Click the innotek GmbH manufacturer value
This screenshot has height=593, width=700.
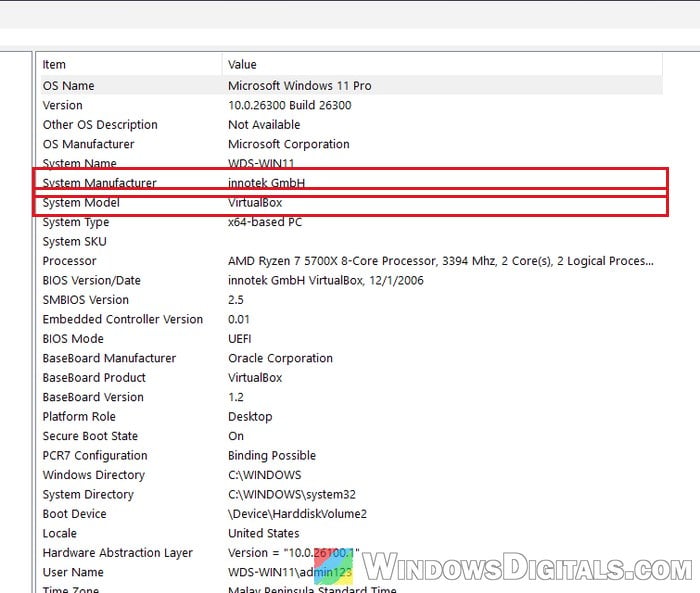[266, 183]
